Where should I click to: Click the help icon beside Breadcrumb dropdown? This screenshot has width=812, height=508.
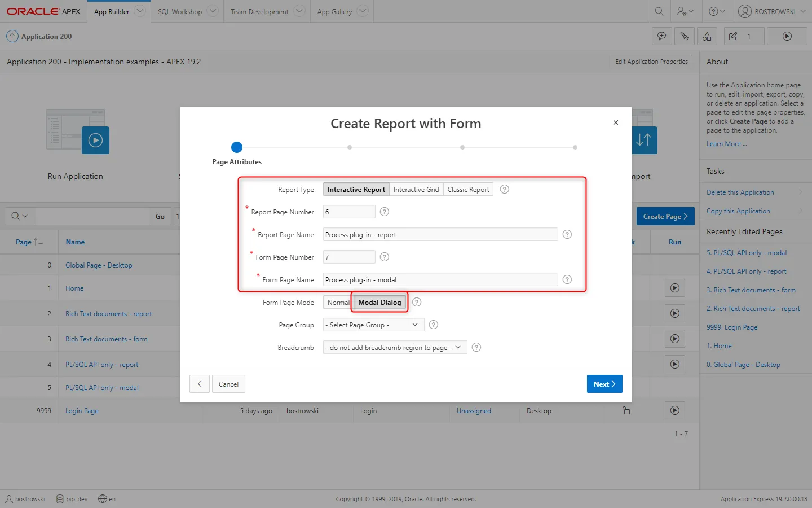pyautogui.click(x=476, y=347)
